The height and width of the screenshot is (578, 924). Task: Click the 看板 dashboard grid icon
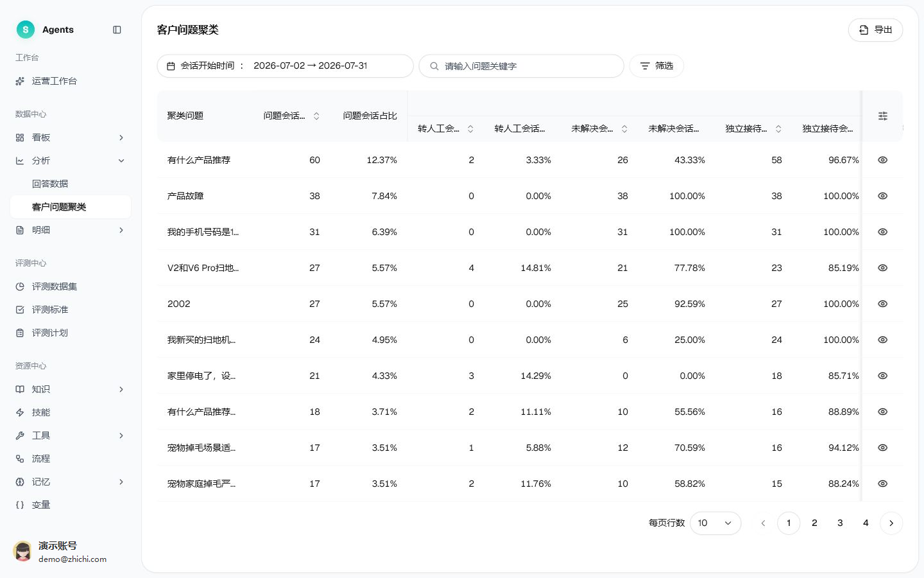[x=20, y=137]
